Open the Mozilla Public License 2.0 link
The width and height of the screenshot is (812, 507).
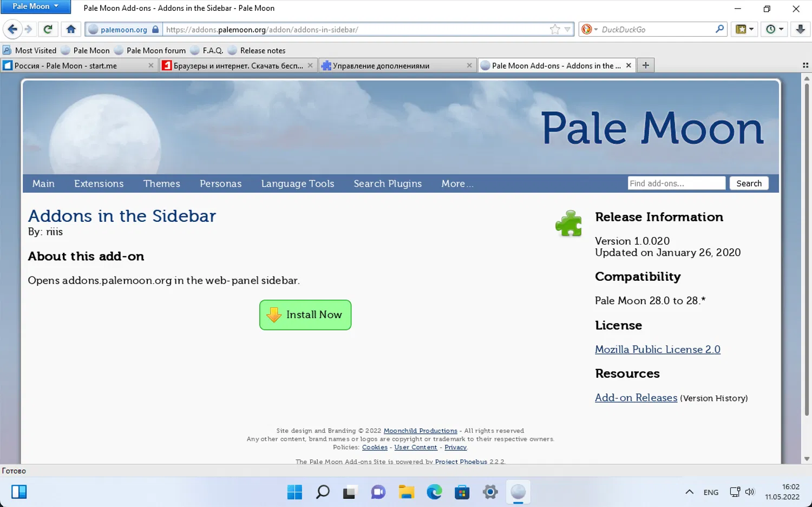658,350
